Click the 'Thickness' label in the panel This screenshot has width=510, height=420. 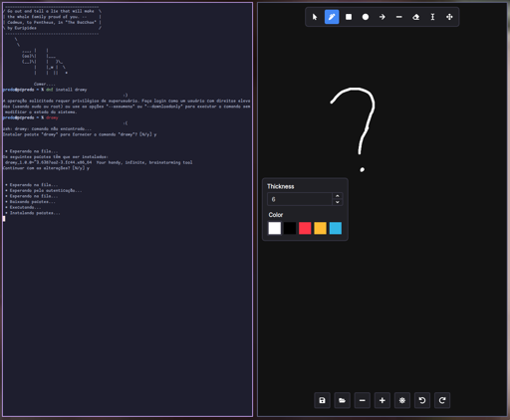click(281, 186)
